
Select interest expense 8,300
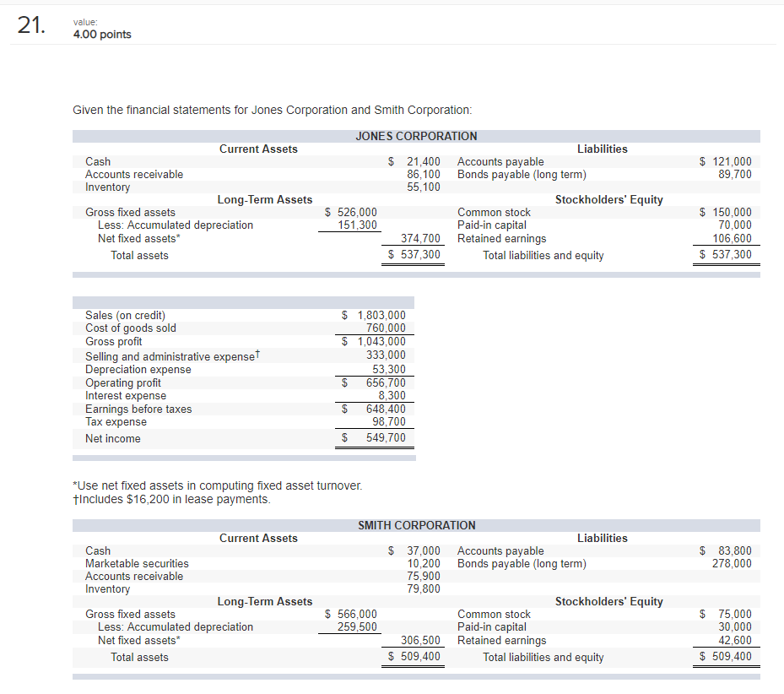(392, 396)
